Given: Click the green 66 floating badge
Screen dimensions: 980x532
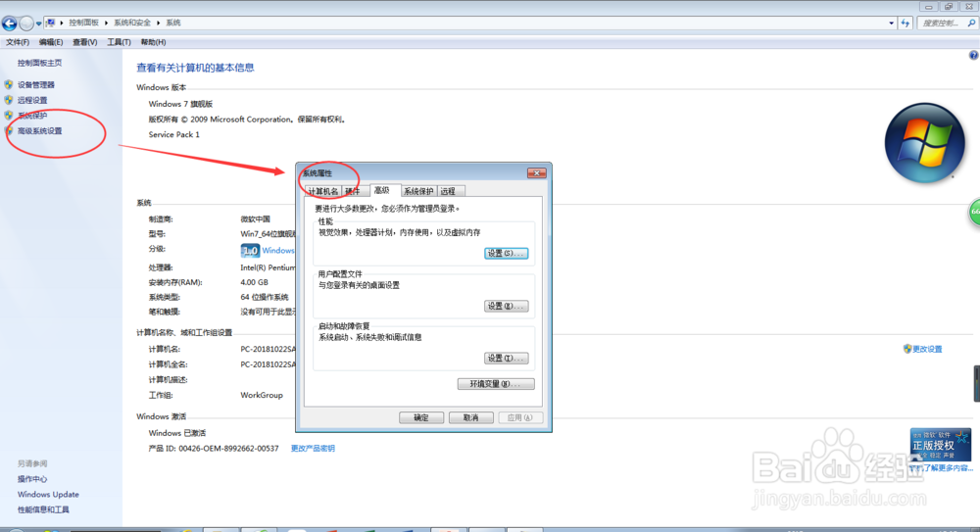Looking at the screenshot, I should pos(974,212).
